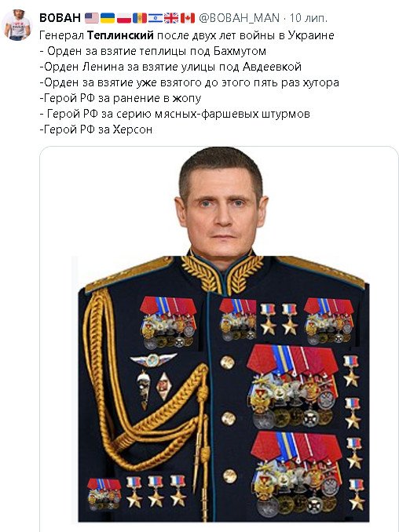Click the UK flag emoji in the name
This screenshot has width=399, height=532.
click(x=171, y=18)
